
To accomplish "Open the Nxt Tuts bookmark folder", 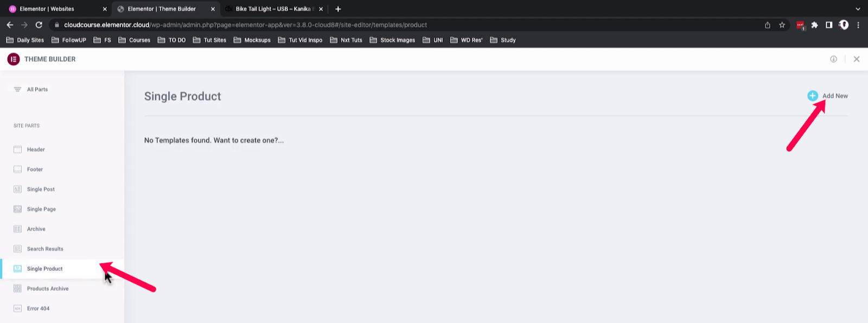I will coord(346,40).
